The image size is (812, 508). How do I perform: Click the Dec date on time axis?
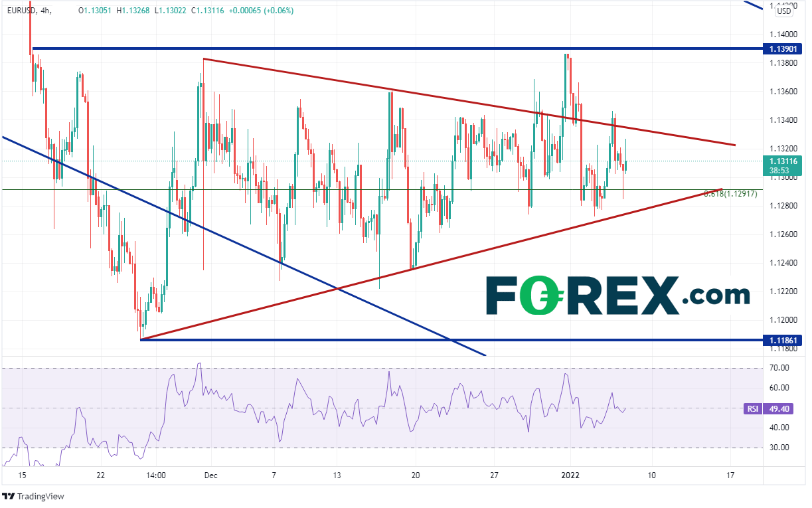coord(210,475)
